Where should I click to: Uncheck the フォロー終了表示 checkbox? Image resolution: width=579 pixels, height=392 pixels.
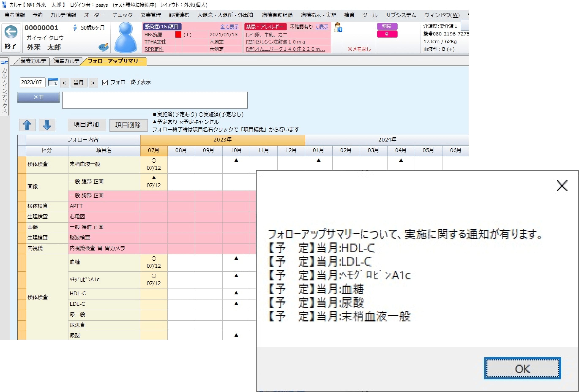[104, 82]
